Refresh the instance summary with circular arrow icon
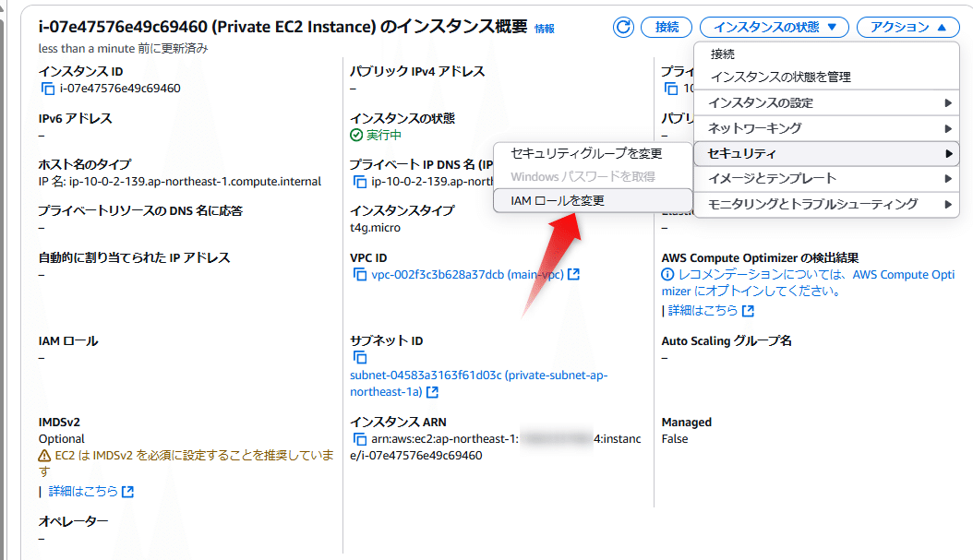This screenshot has width=973, height=560. 623,27
